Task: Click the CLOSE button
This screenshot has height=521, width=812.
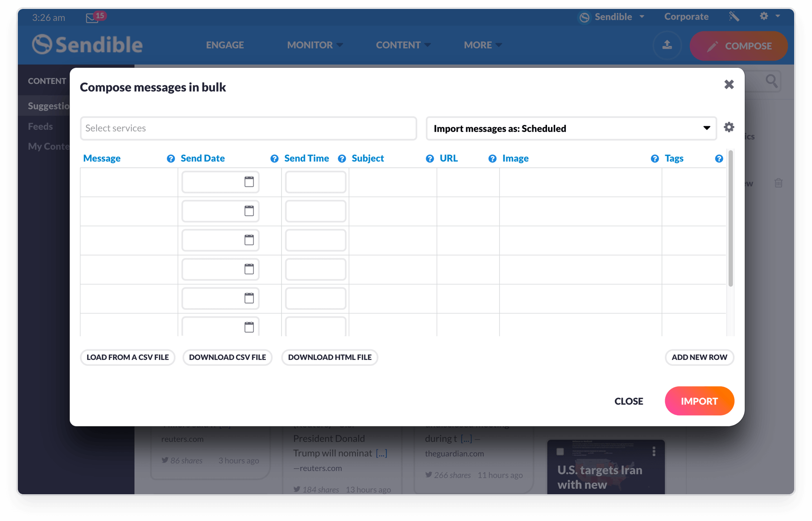Action: [629, 401]
